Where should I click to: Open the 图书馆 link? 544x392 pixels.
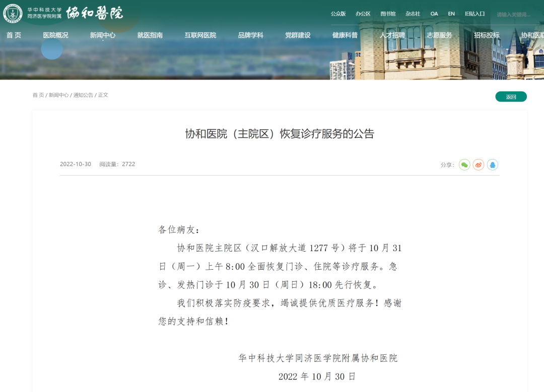388,14
